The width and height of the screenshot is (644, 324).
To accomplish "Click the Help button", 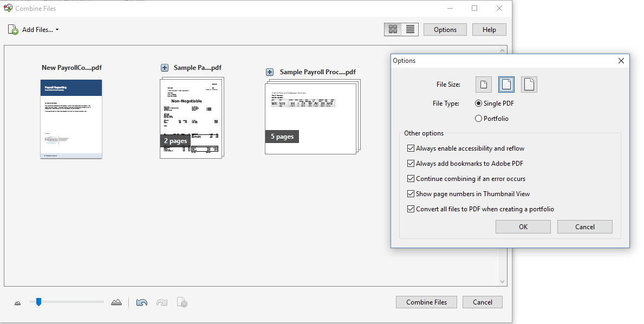I will (x=489, y=29).
